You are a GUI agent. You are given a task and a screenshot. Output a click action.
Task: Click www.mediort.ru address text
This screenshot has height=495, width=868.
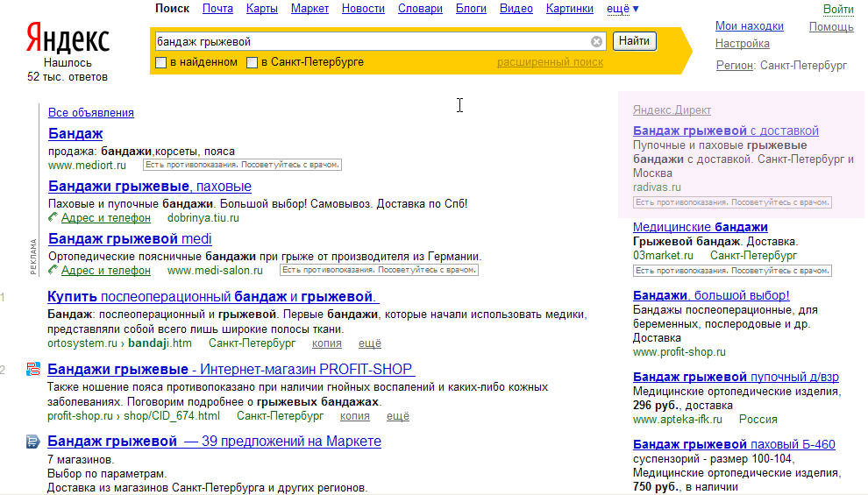pos(87,166)
